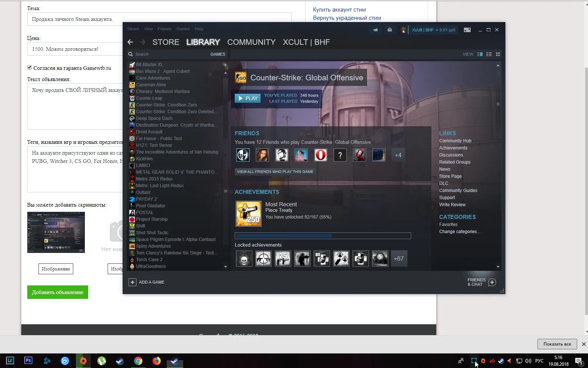This screenshot has width=588, height=368.
Task: Click the first Изображение upload button
Action: point(56,269)
